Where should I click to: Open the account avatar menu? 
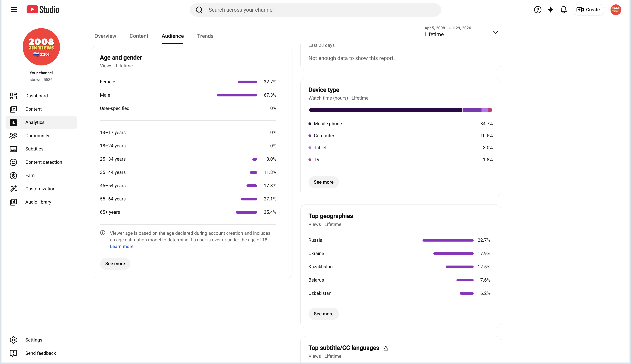(616, 10)
